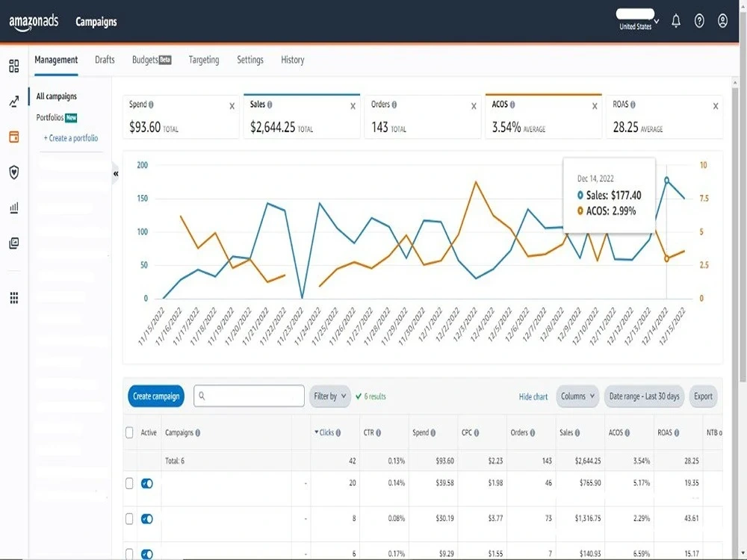Sort by the ROAS column header

click(x=665, y=432)
